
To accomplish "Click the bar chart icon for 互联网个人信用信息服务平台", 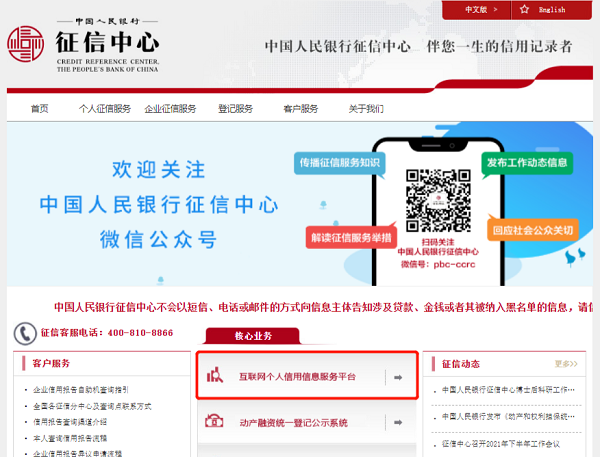I will tap(214, 376).
